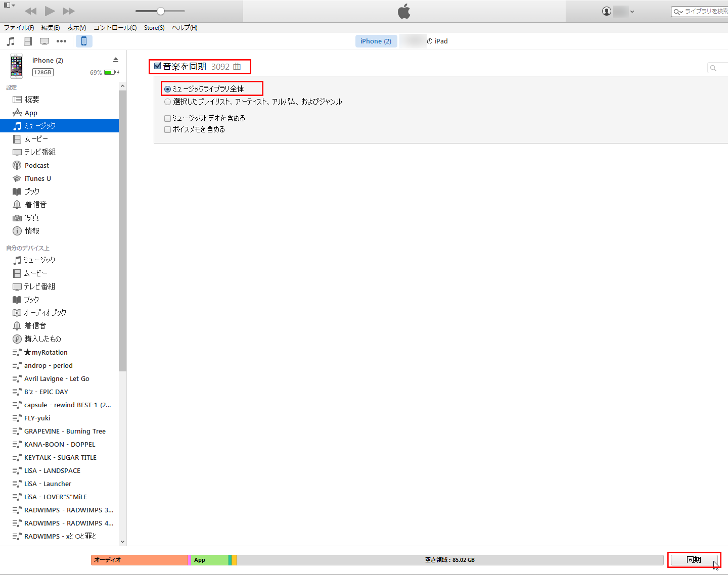Open androp - period playlist
The width and height of the screenshot is (728, 575).
(59, 365)
